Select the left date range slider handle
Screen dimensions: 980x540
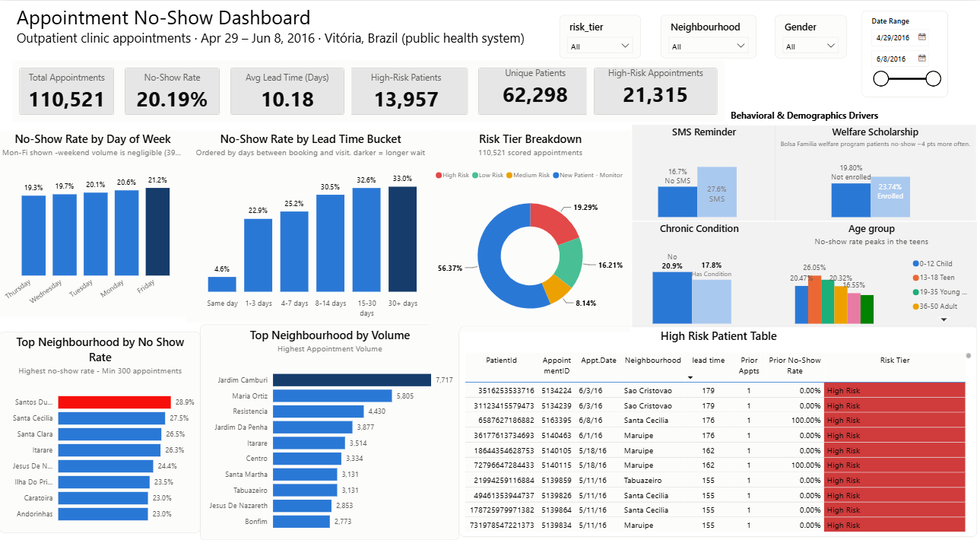click(881, 78)
